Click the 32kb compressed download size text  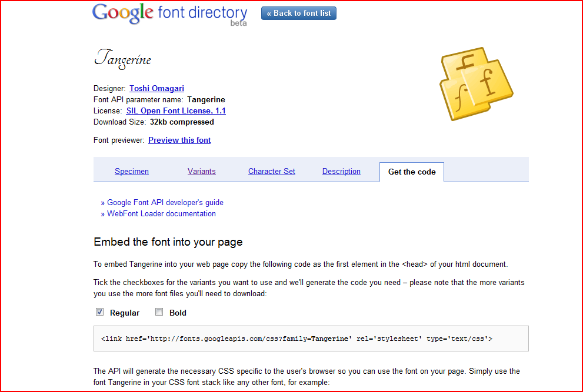click(182, 122)
